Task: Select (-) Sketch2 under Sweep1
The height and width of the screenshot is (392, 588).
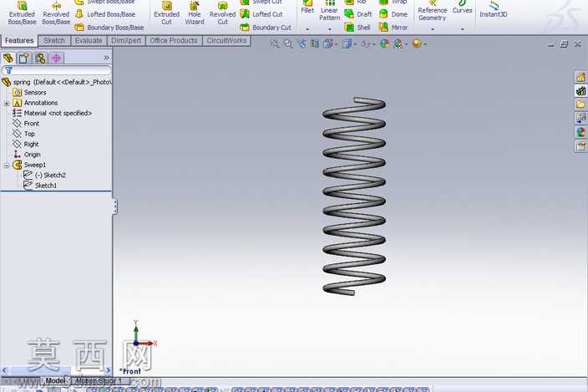Action: pos(44,176)
